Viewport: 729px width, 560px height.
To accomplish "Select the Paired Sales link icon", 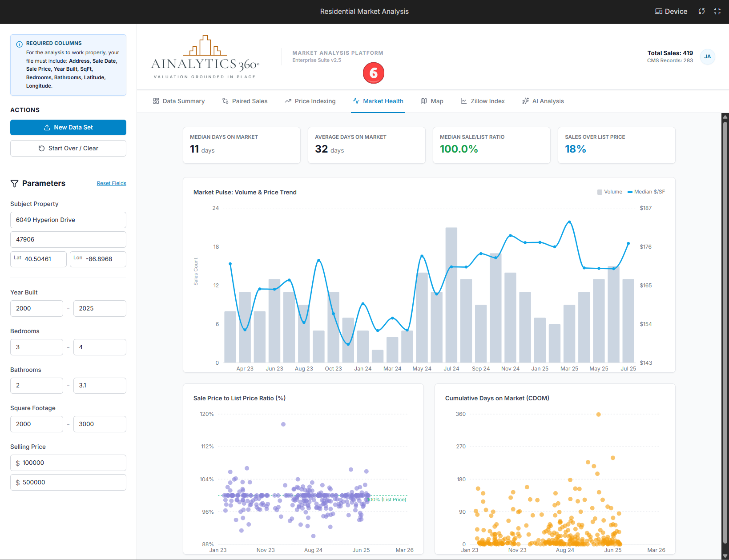I will pos(225,101).
